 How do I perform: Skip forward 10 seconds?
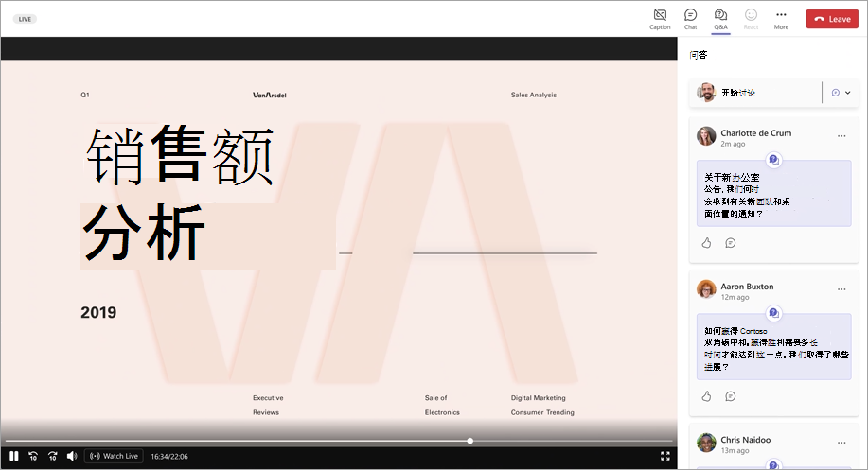click(x=53, y=456)
